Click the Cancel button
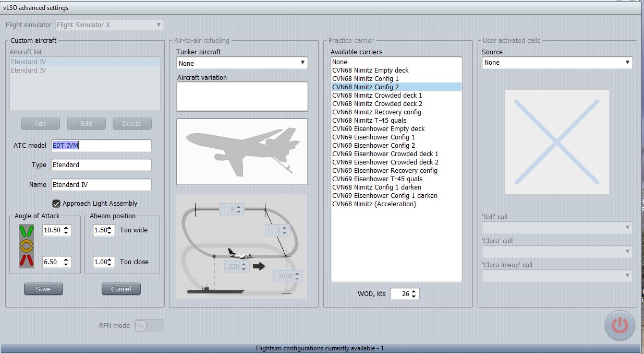 (x=121, y=289)
